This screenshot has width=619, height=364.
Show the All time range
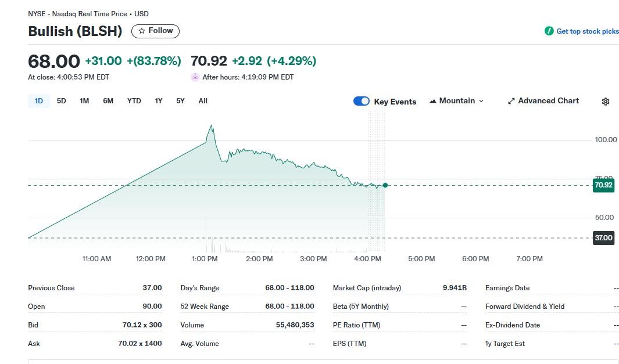point(203,101)
